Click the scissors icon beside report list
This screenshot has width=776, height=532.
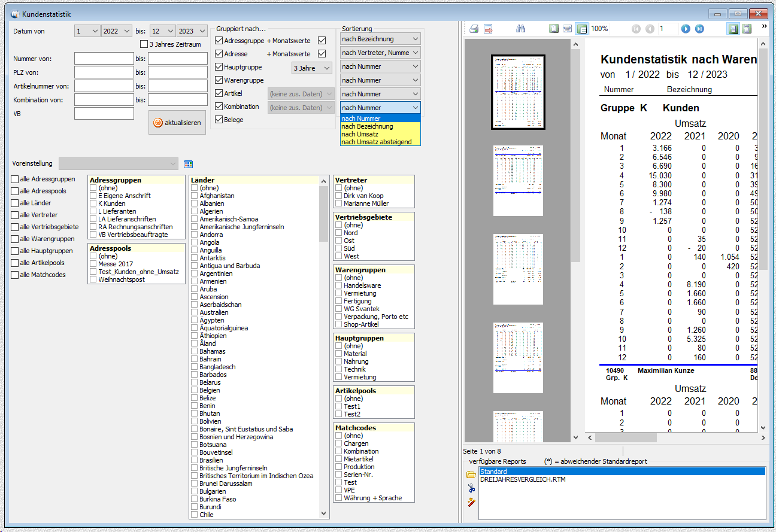[471, 488]
